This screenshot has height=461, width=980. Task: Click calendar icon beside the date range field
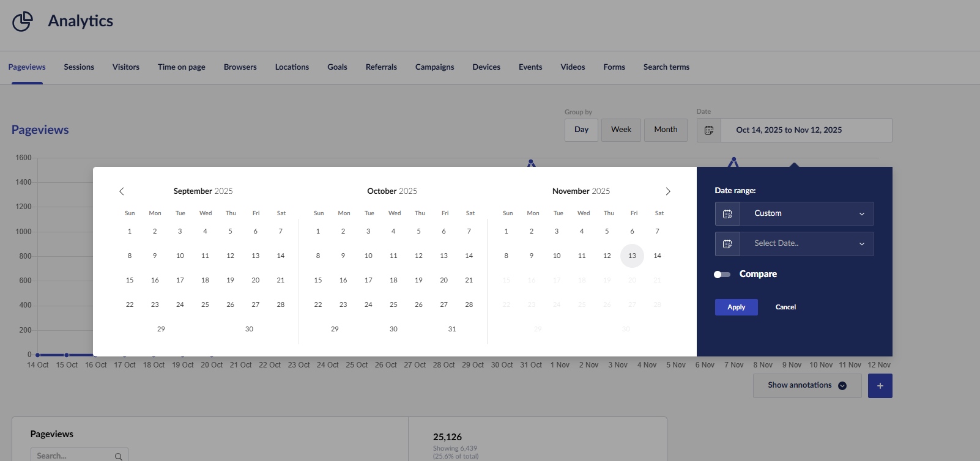[x=709, y=130]
